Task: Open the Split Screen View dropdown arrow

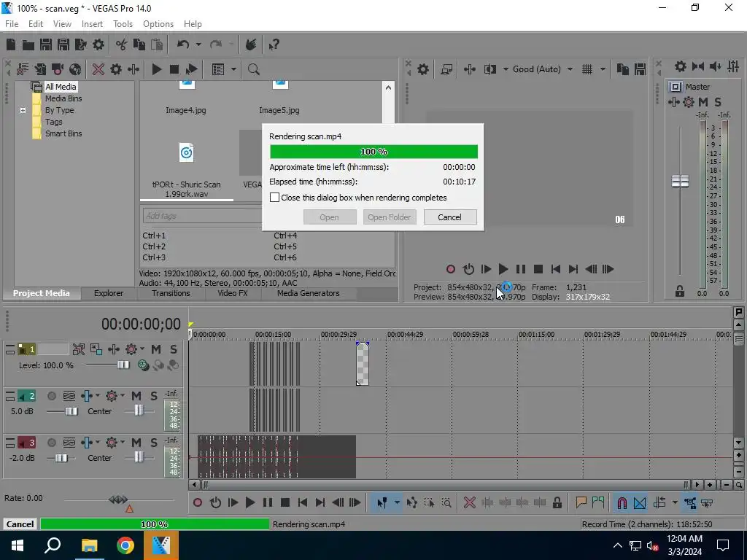Action: (x=506, y=69)
